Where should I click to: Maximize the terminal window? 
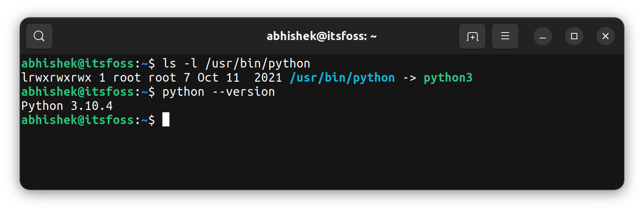point(574,36)
